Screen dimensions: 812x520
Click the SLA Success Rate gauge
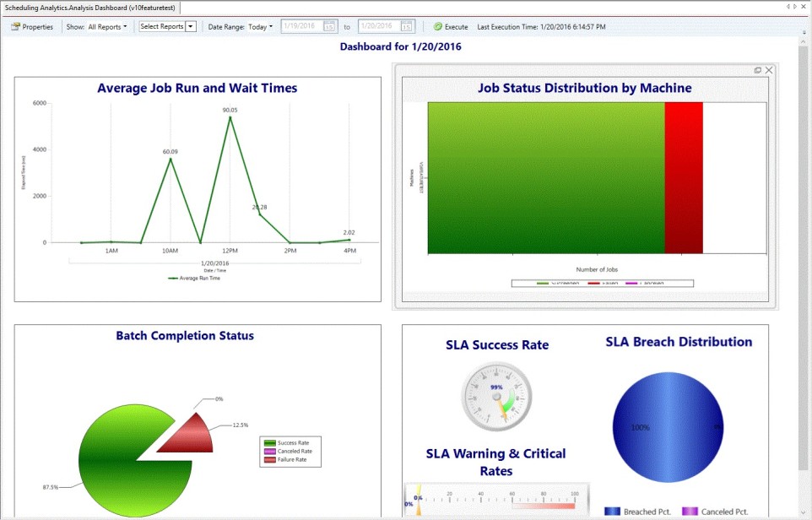click(x=496, y=396)
